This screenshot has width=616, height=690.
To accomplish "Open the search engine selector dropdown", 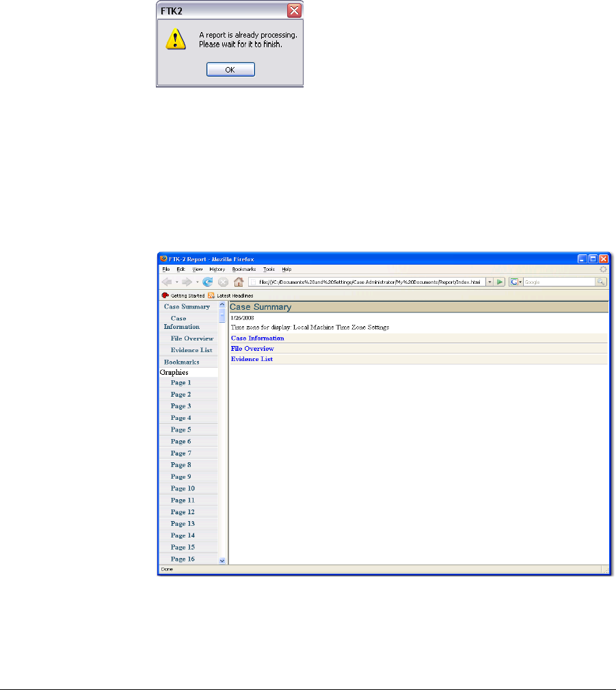I will [x=515, y=282].
